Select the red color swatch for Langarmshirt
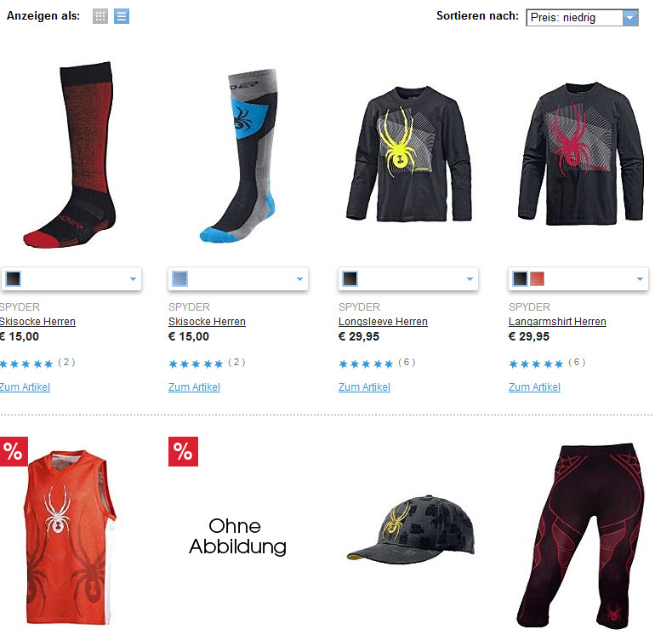The image size is (672, 641). pos(537,278)
